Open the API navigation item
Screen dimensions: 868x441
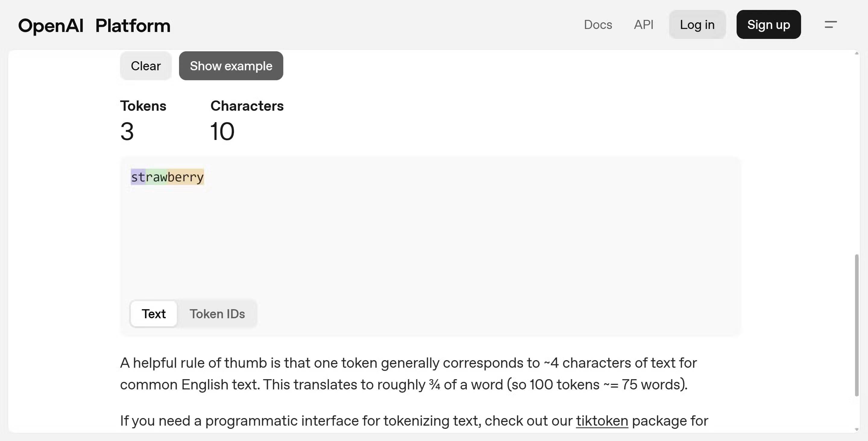point(643,25)
